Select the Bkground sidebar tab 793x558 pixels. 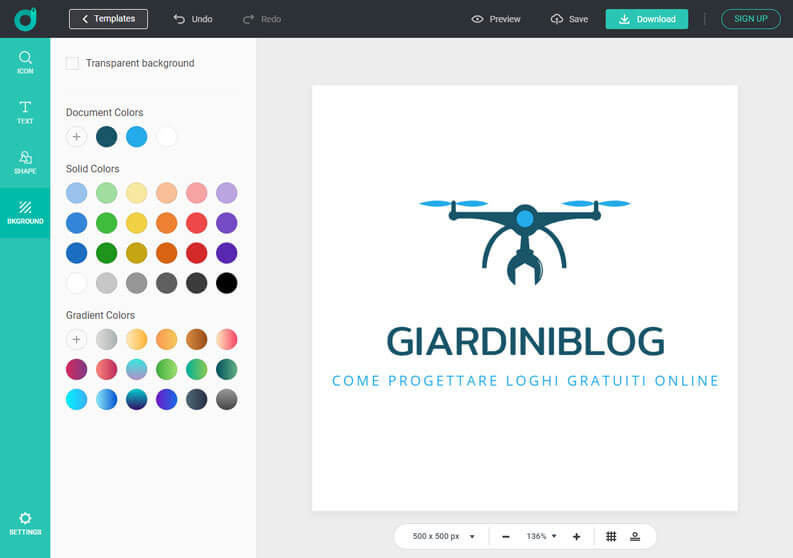tap(25, 213)
